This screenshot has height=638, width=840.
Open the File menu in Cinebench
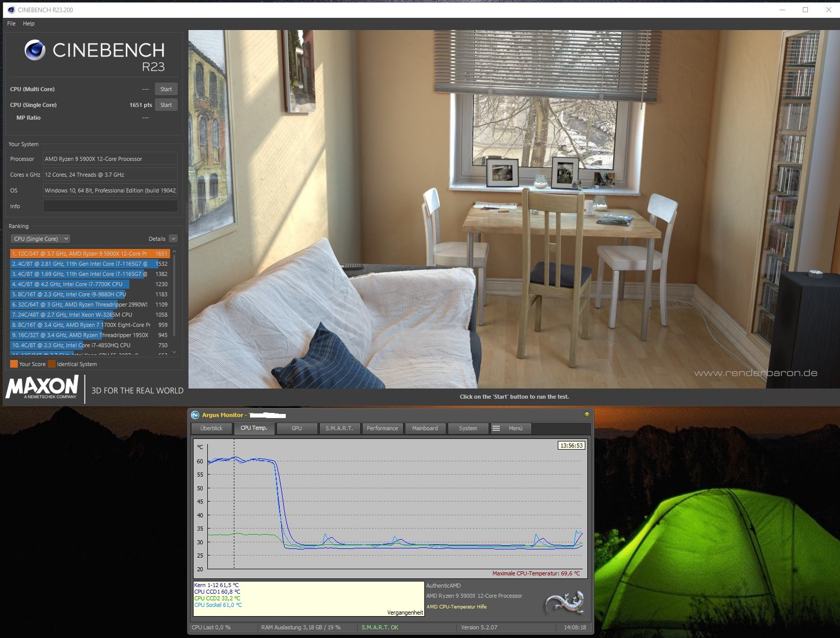click(x=11, y=23)
